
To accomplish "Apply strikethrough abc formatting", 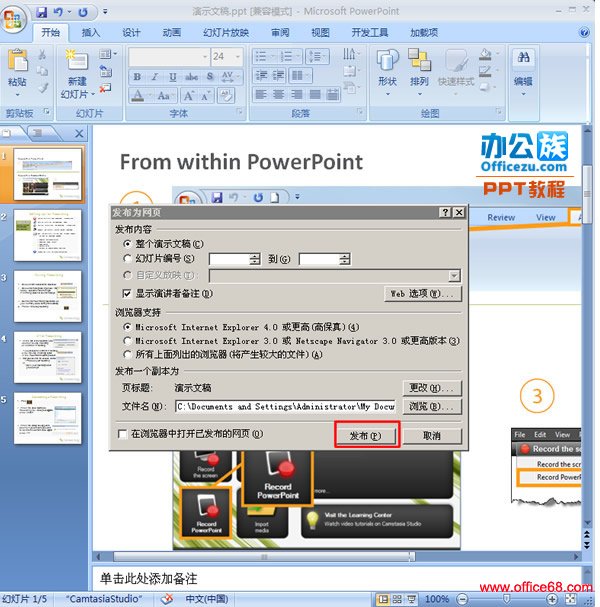I will 191,77.
